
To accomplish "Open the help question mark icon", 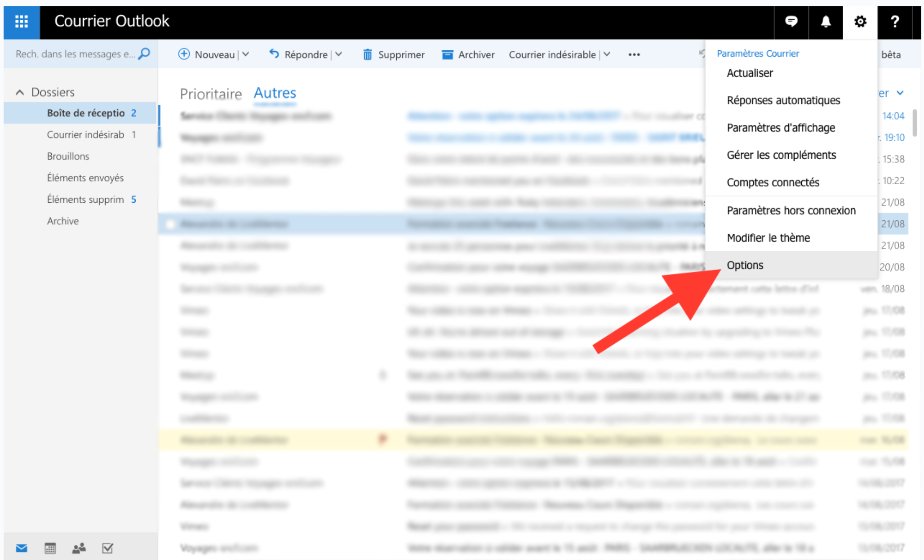I will tap(894, 21).
